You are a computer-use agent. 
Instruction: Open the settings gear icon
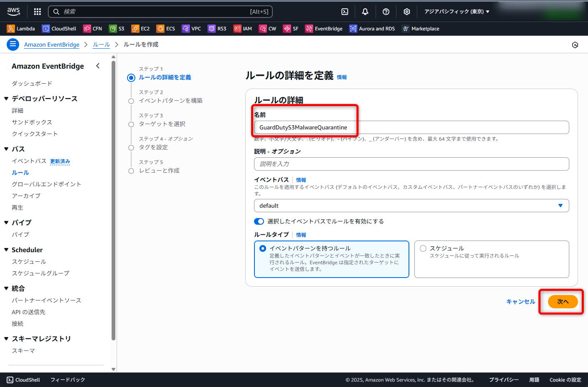(x=407, y=12)
